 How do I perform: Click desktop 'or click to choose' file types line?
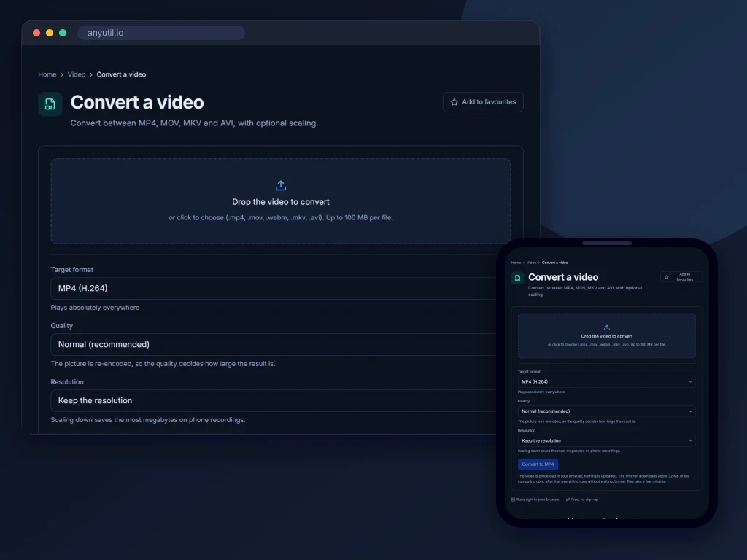(x=281, y=217)
